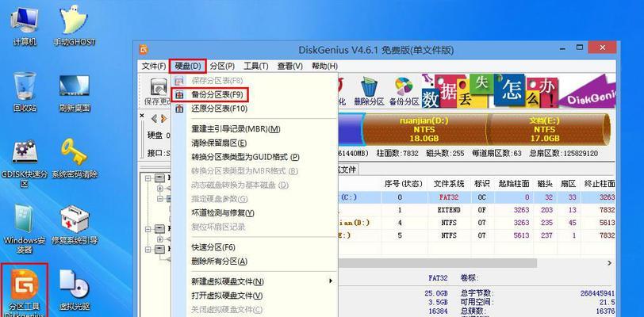
Task: Launch the 手动GHOST ghost icon
Action: pos(75,25)
